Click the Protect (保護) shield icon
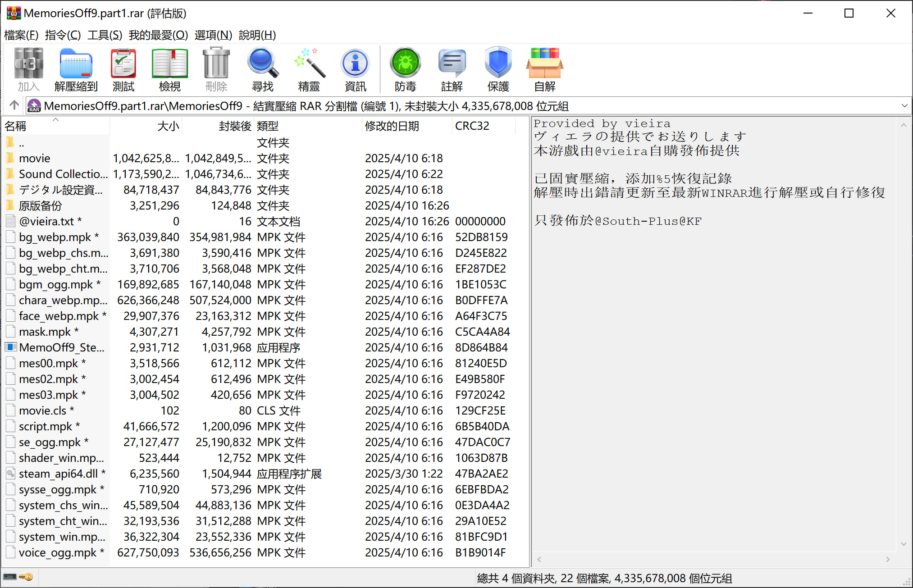The width and height of the screenshot is (913, 588). pyautogui.click(x=498, y=69)
